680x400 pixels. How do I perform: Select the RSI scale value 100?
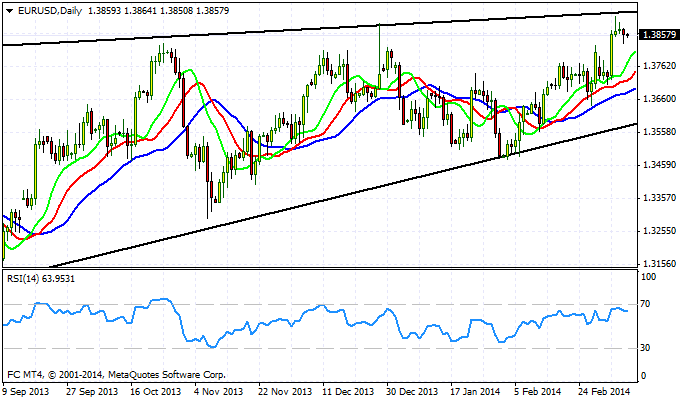click(x=648, y=277)
